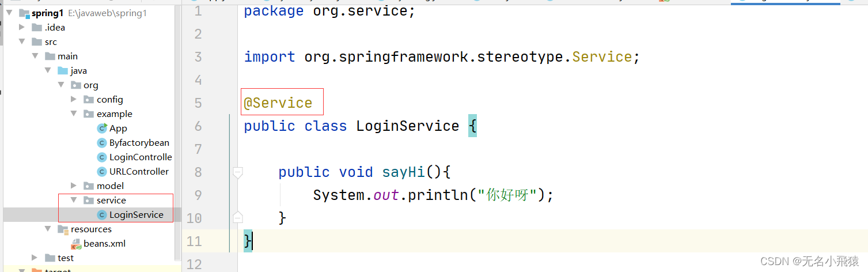Click the Byfactorybean class icon

[102, 142]
